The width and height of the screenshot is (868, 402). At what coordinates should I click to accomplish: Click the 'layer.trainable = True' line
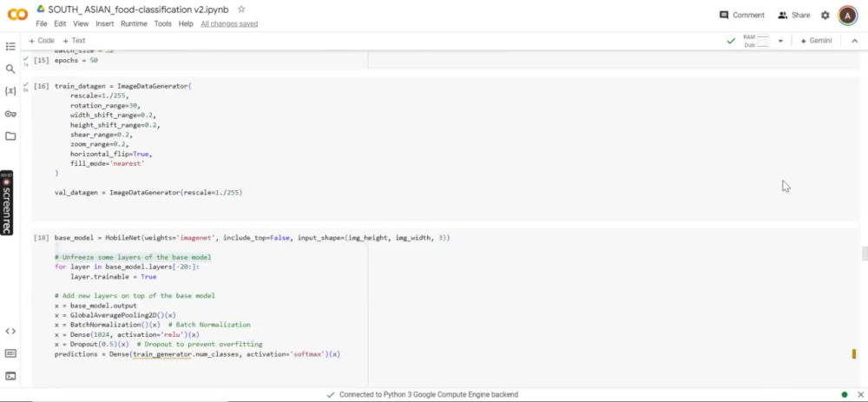click(x=114, y=277)
